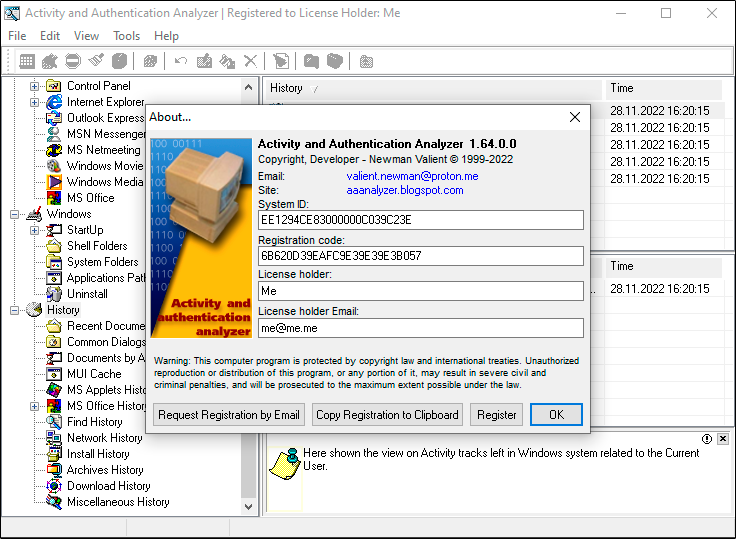
Task: Select the MUI Cache tree item
Action: point(94,374)
